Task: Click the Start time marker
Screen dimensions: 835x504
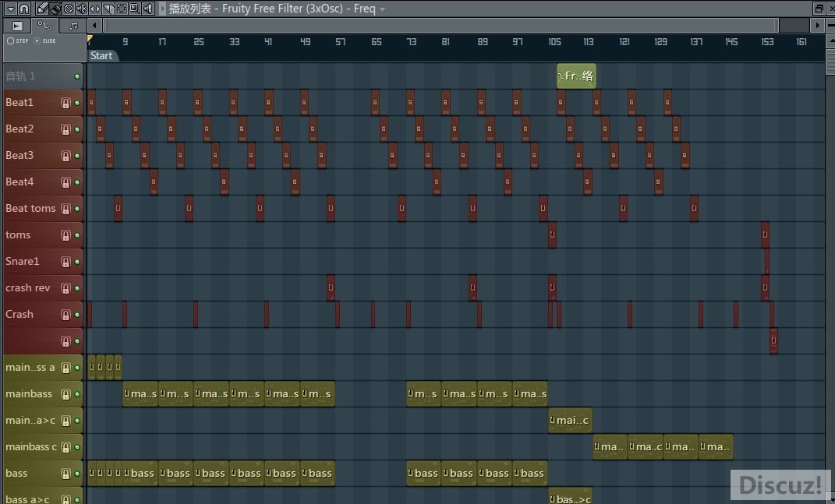Action: point(101,56)
